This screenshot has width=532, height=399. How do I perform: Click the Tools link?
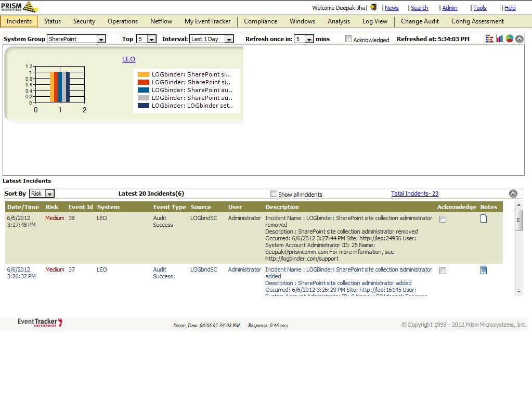point(480,8)
